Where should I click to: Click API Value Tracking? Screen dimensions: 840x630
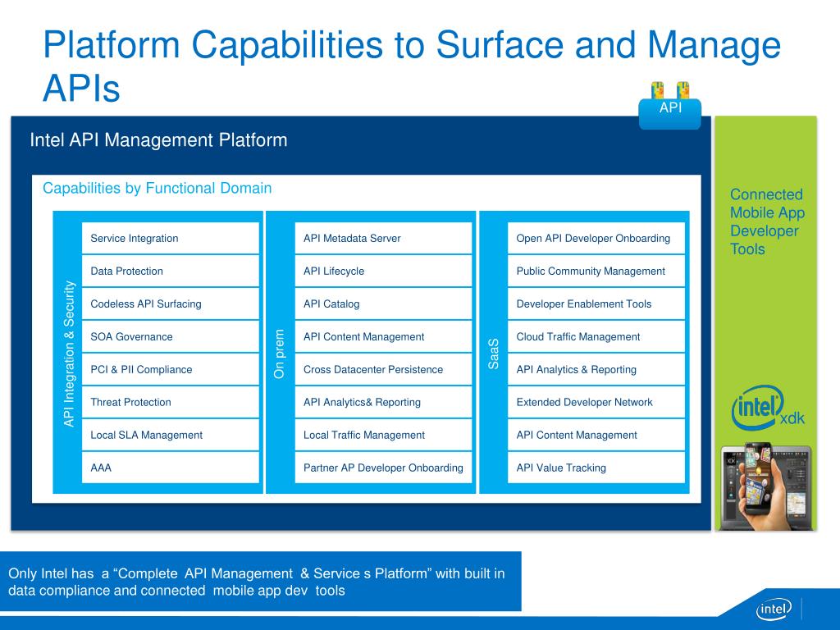[x=596, y=467]
